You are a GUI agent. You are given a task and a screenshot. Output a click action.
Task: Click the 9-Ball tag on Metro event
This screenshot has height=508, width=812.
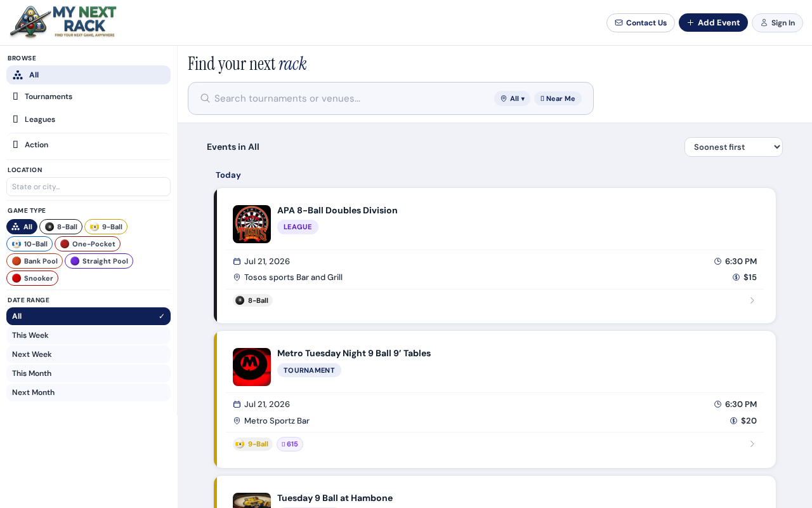tap(252, 444)
